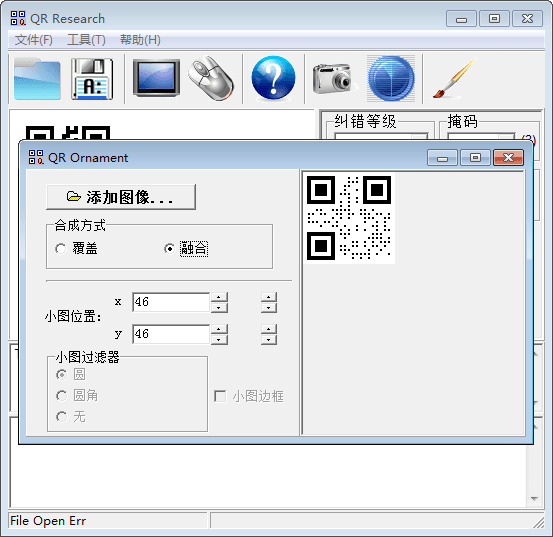Close the QR Research window
Image resolution: width=553 pixels, height=537 pixels.
coord(527,18)
